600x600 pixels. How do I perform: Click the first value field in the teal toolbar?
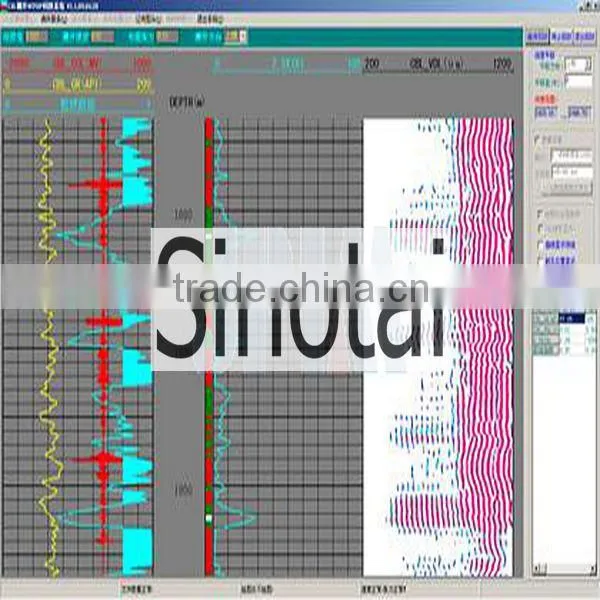(x=37, y=37)
